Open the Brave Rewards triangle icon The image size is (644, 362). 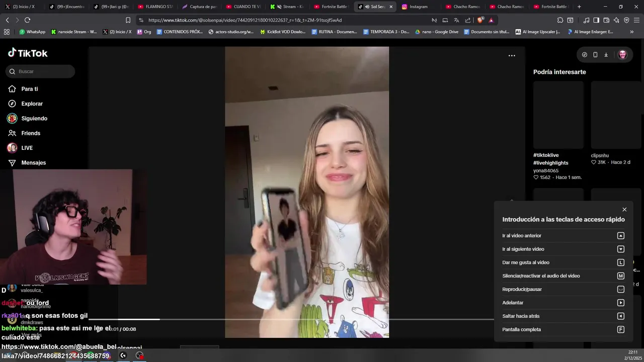point(491,20)
